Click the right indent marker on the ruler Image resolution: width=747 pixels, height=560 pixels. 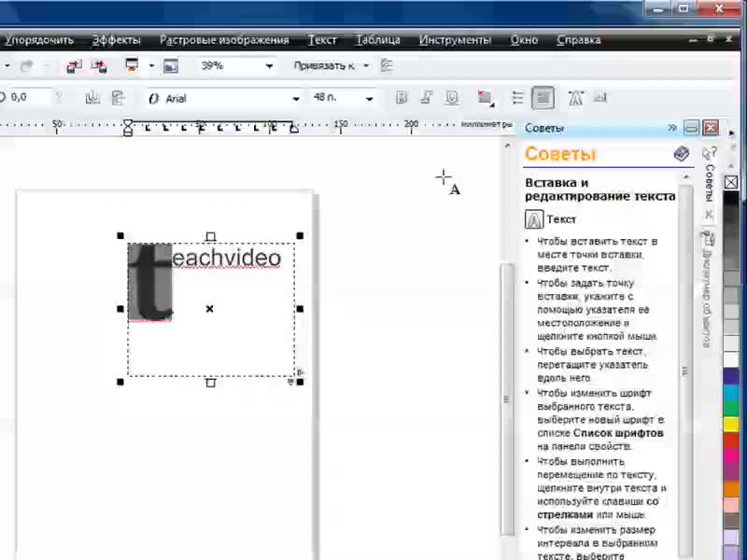(294, 128)
